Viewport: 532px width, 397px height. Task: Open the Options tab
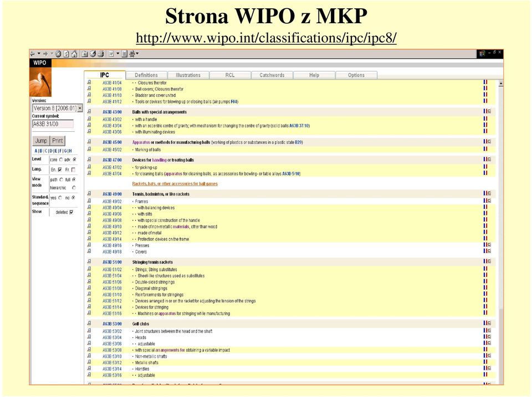pos(356,75)
